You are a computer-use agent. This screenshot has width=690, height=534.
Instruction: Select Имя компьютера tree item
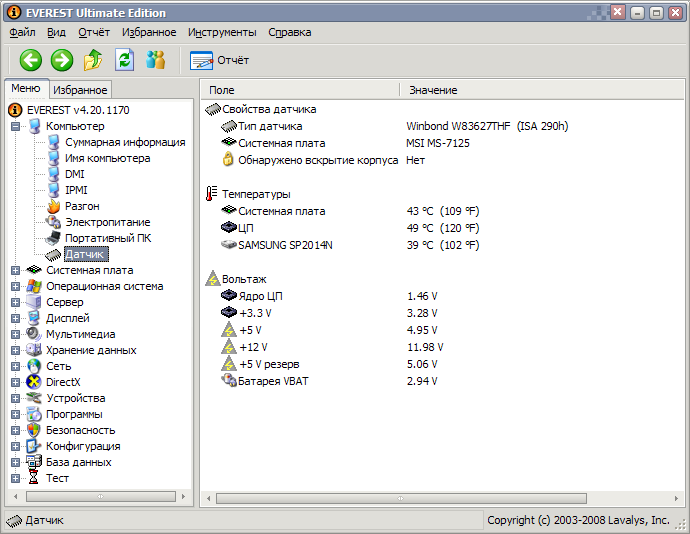click(108, 158)
